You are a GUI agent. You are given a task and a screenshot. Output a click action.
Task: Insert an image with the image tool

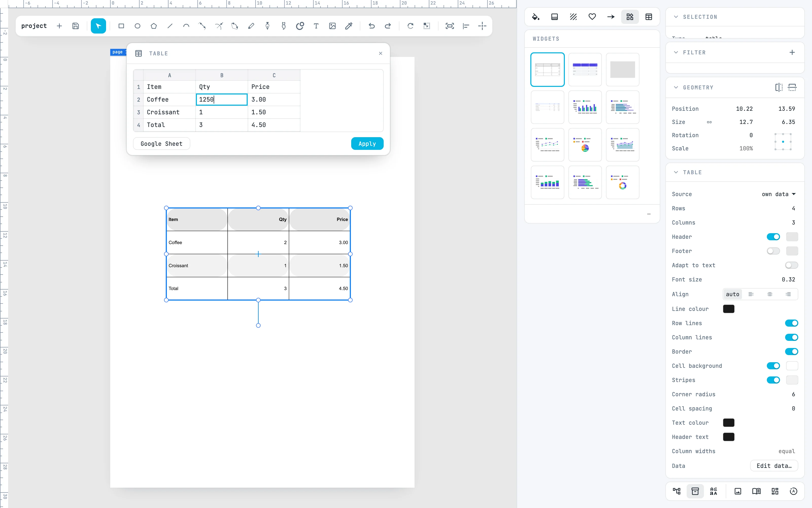pyautogui.click(x=332, y=26)
